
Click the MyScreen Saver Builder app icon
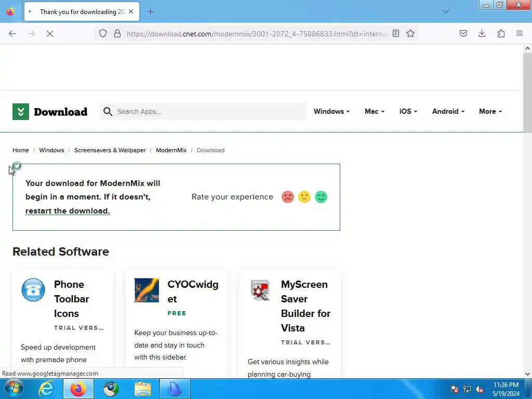(x=260, y=290)
